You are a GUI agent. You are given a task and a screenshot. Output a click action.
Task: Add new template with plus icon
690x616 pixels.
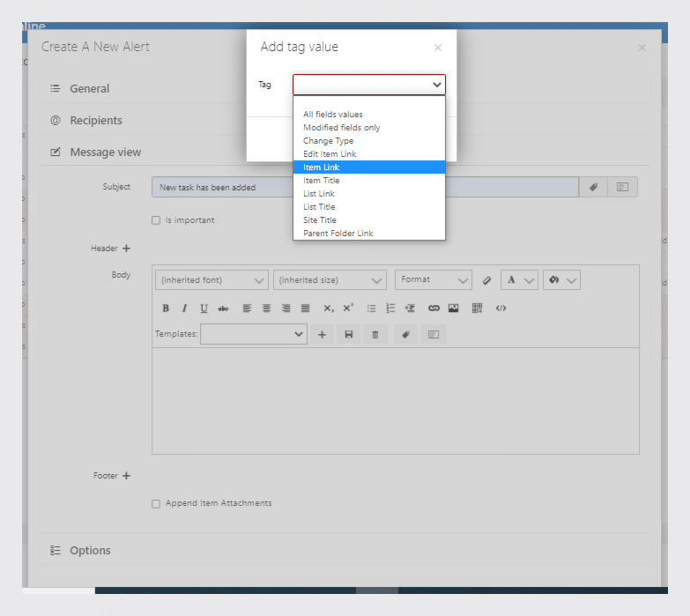[323, 334]
